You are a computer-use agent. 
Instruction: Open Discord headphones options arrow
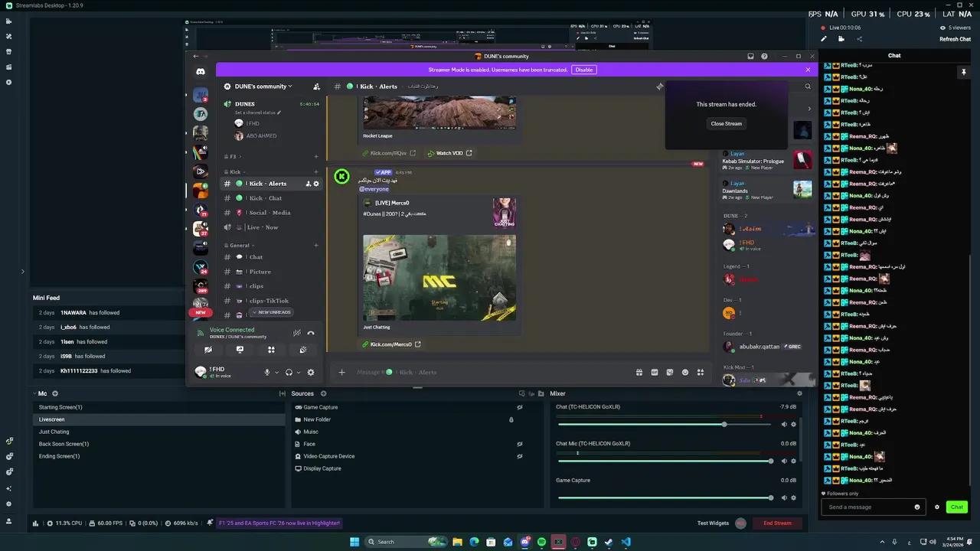pos(298,373)
